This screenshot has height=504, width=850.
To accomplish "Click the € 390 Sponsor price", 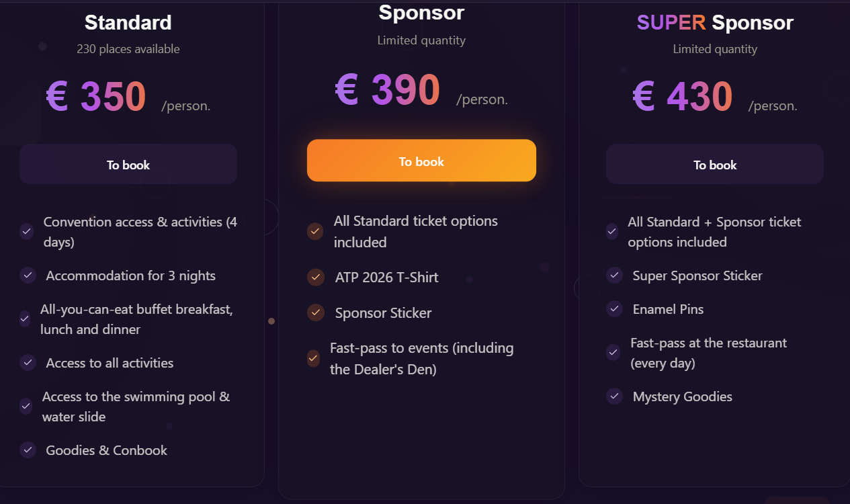I will [388, 90].
